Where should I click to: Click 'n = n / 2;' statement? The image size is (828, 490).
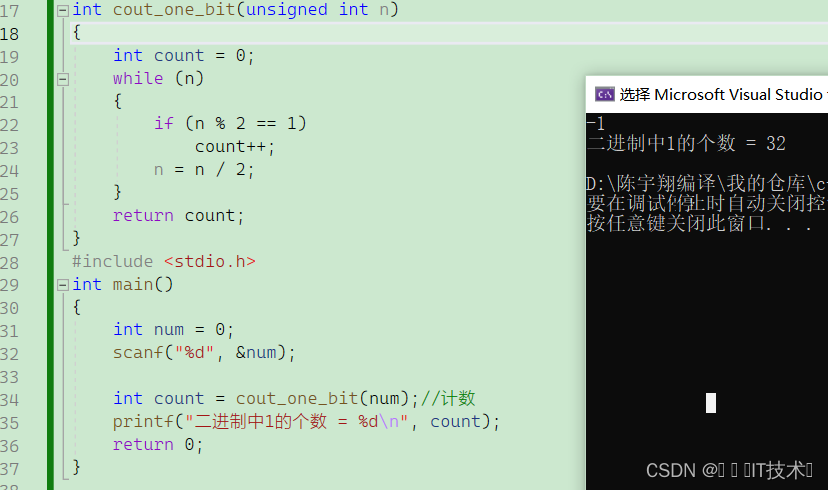[204, 170]
